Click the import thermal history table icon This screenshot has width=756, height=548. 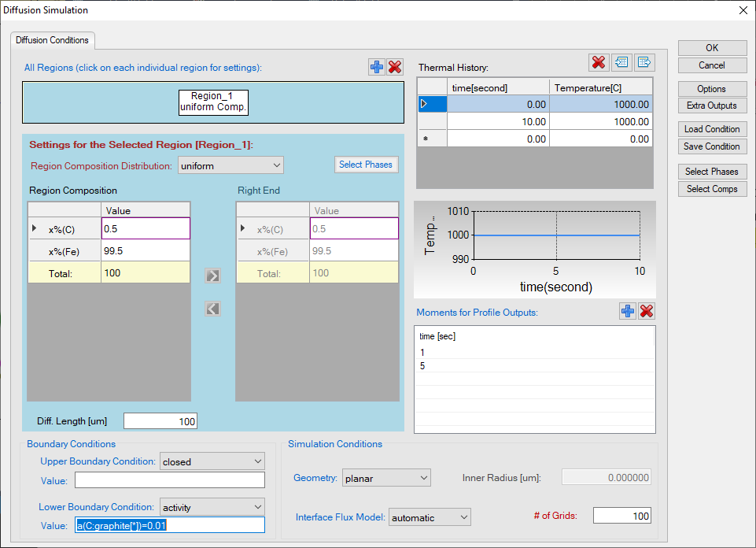tap(622, 62)
